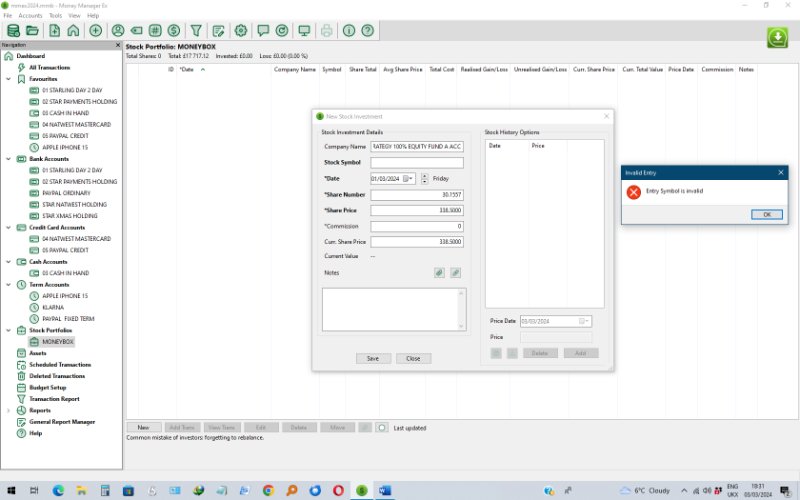This screenshot has height=500, width=800.
Task: Select All Transactions in navigation tree
Action: (49, 67)
